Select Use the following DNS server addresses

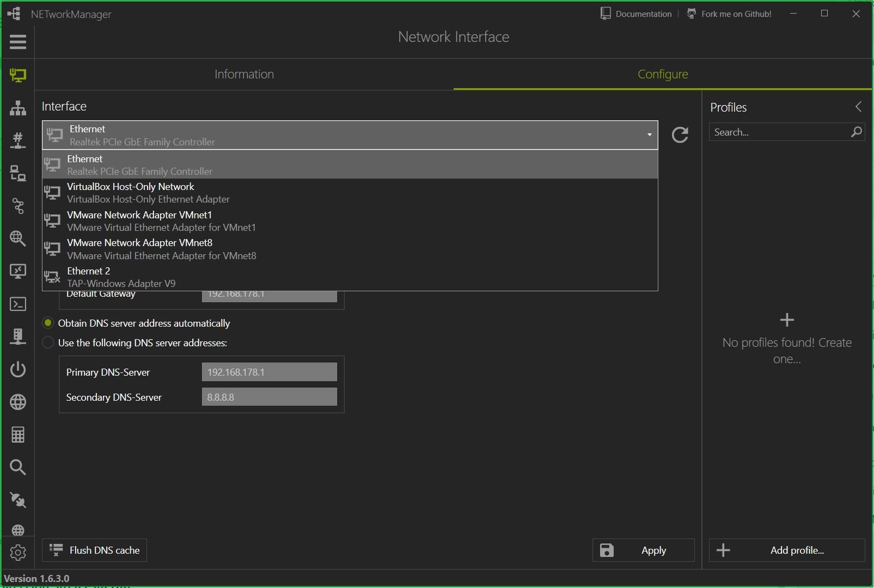point(48,343)
